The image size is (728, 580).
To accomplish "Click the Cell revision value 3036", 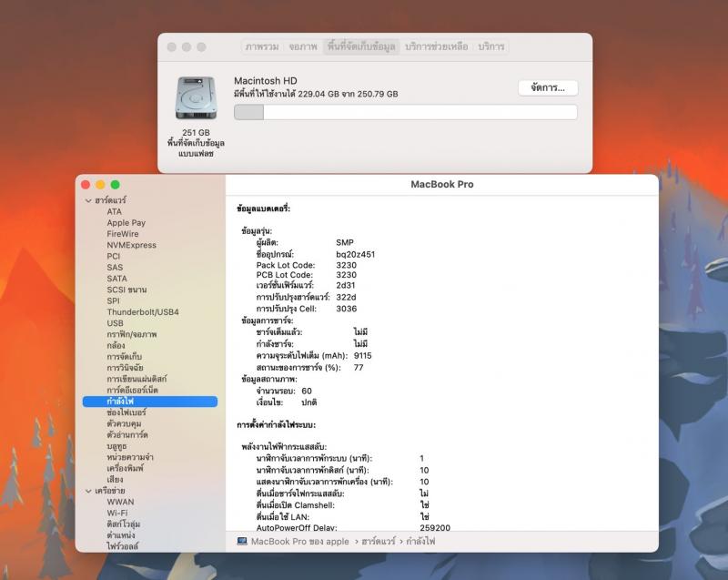I will [347, 309].
